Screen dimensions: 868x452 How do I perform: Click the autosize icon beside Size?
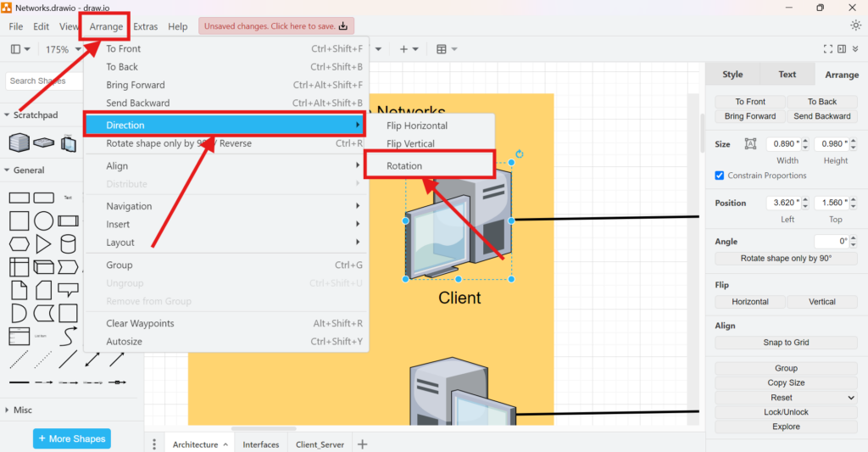(x=750, y=144)
